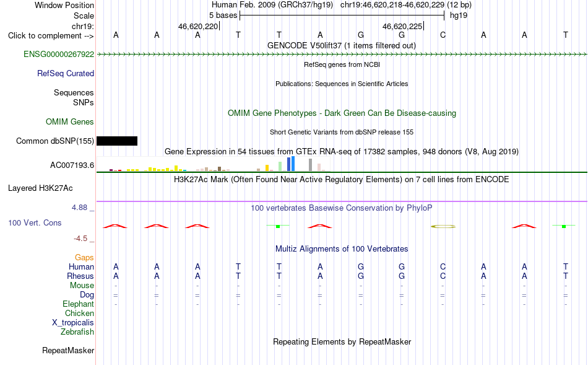Select the Dog species label
The height and width of the screenshot is (365, 588).
[x=87, y=295]
